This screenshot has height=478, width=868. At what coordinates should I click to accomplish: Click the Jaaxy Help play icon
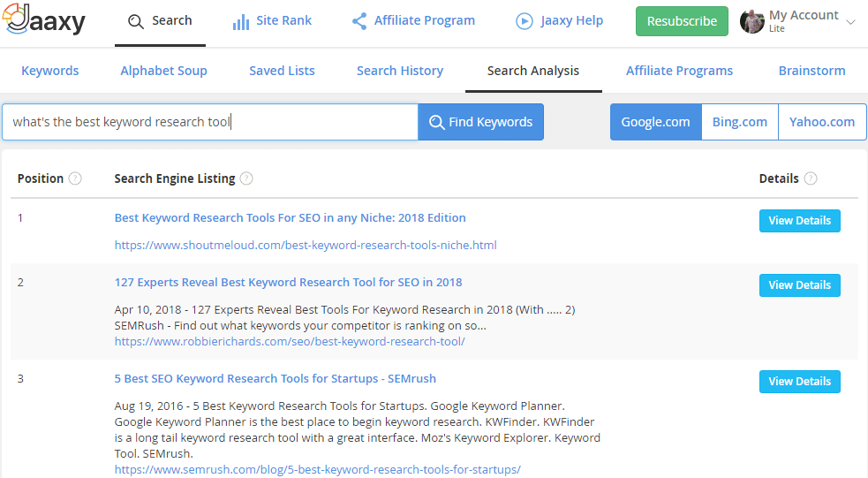coord(525,21)
